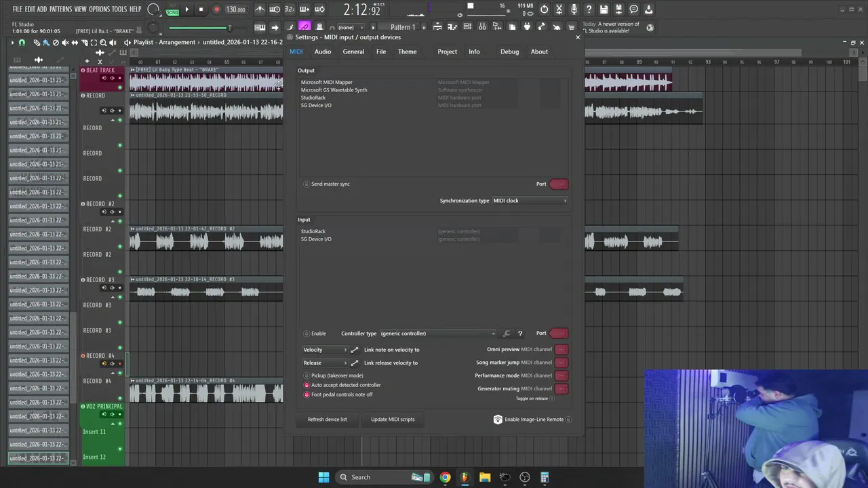The image size is (868, 488).
Task: Switch to the Theme settings tab
Action: [407, 52]
